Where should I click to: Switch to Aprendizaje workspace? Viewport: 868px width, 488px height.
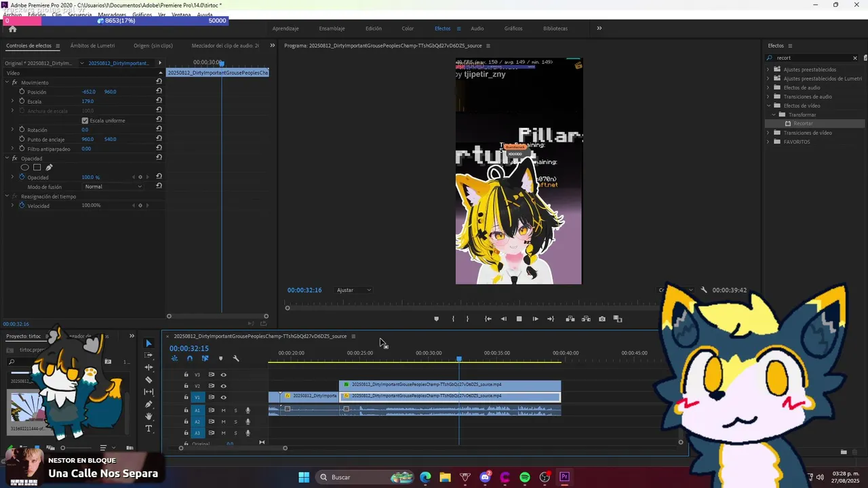coord(285,28)
